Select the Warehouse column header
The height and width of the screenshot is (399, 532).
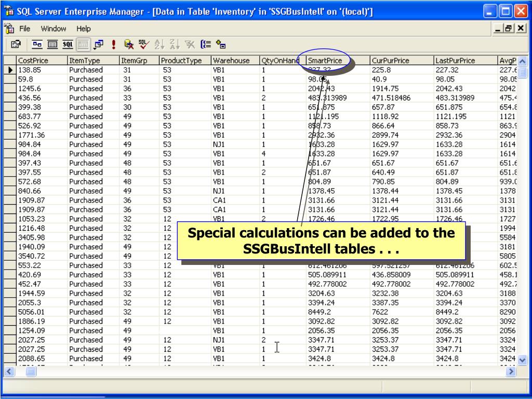tap(235, 60)
